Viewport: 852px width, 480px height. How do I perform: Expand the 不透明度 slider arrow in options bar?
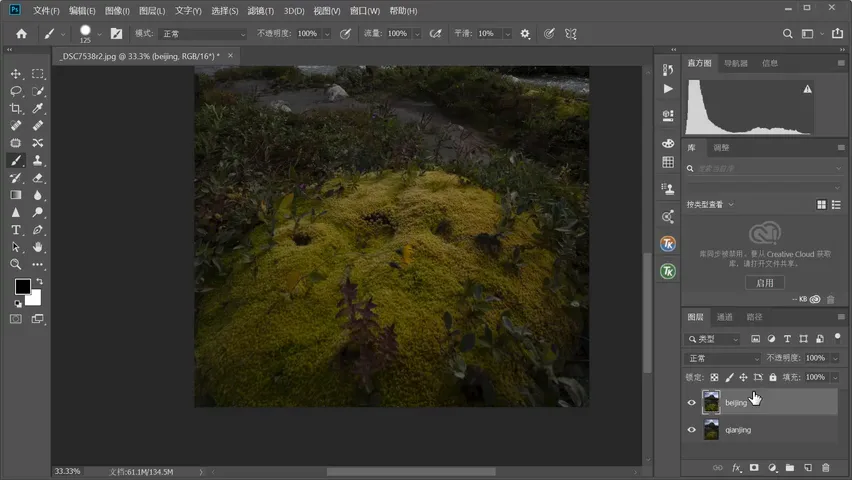(327, 34)
